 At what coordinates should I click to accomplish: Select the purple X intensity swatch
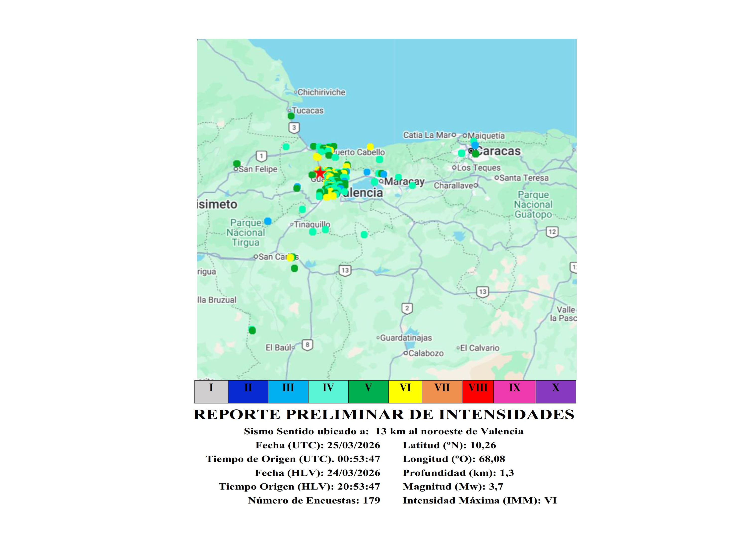[556, 392]
